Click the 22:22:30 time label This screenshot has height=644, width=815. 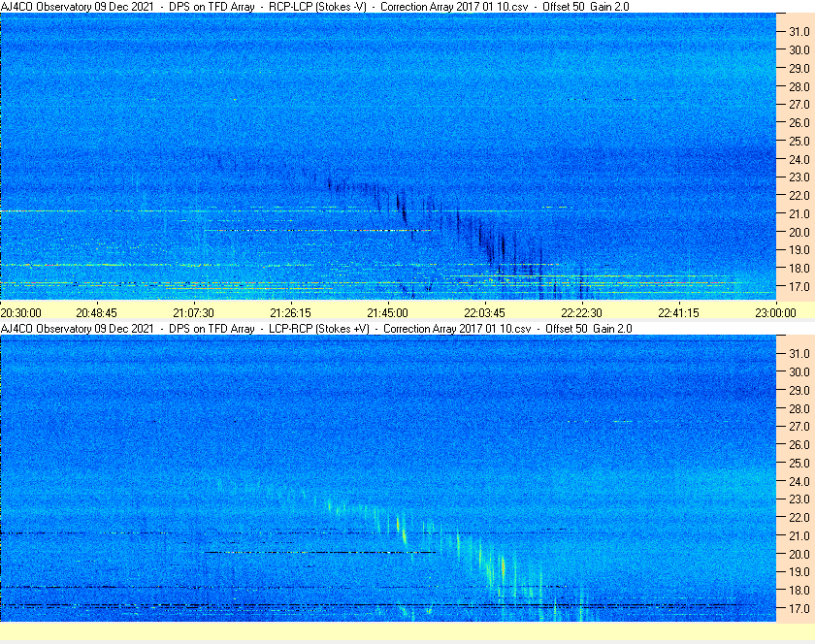[x=581, y=313]
